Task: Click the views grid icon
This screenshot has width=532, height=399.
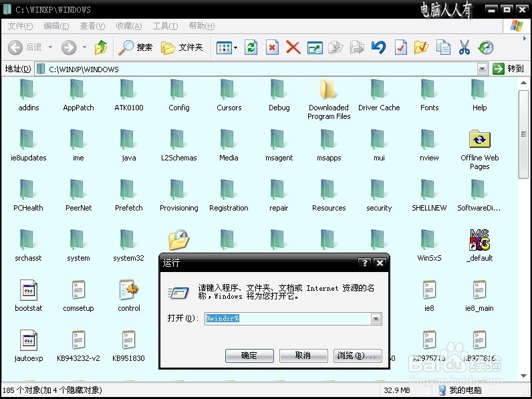Action: pos(224,47)
